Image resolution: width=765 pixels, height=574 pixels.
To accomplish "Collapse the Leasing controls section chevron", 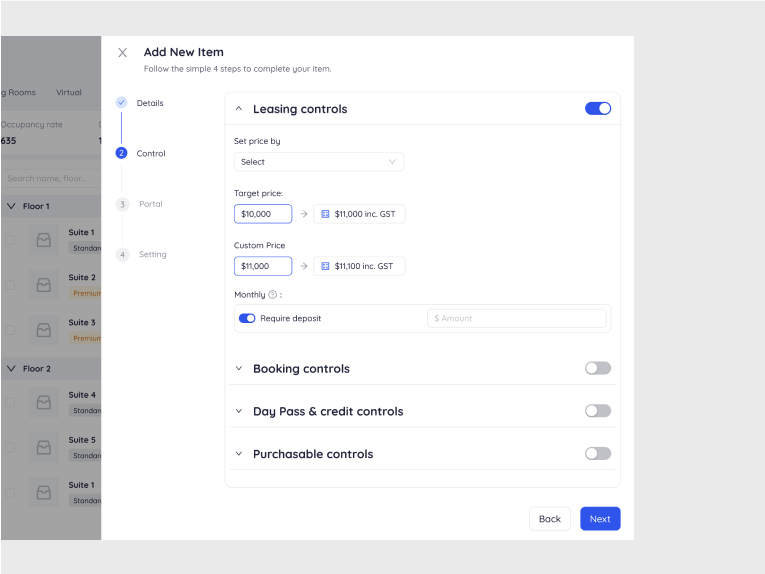I will click(x=239, y=109).
